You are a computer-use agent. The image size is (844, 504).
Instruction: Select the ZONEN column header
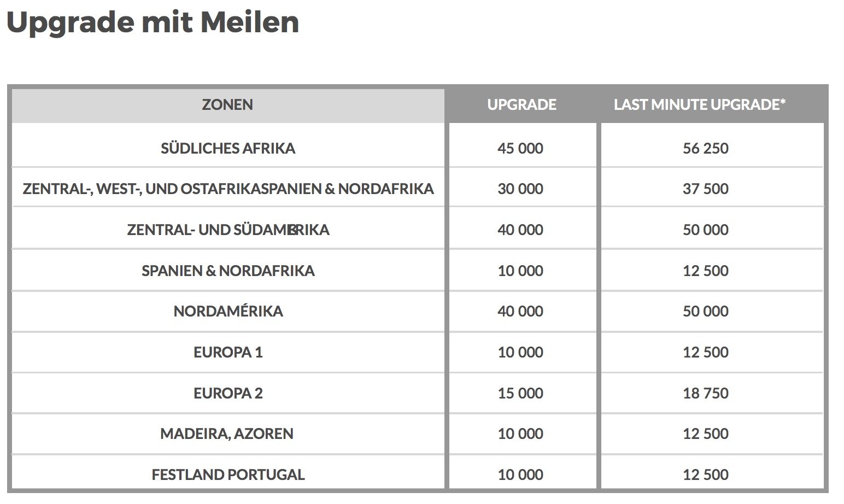coord(227,104)
